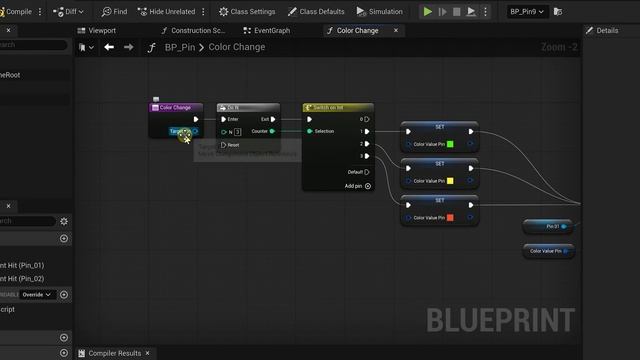The width and height of the screenshot is (640, 360).
Task: Open the bookmarks dropdown
Action: tap(86, 48)
